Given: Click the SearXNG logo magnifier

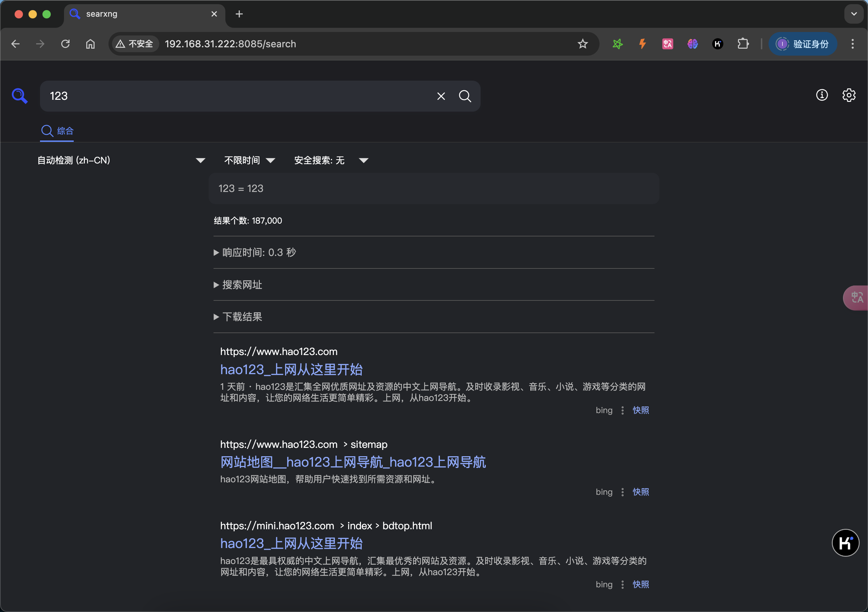Looking at the screenshot, I should click(20, 96).
